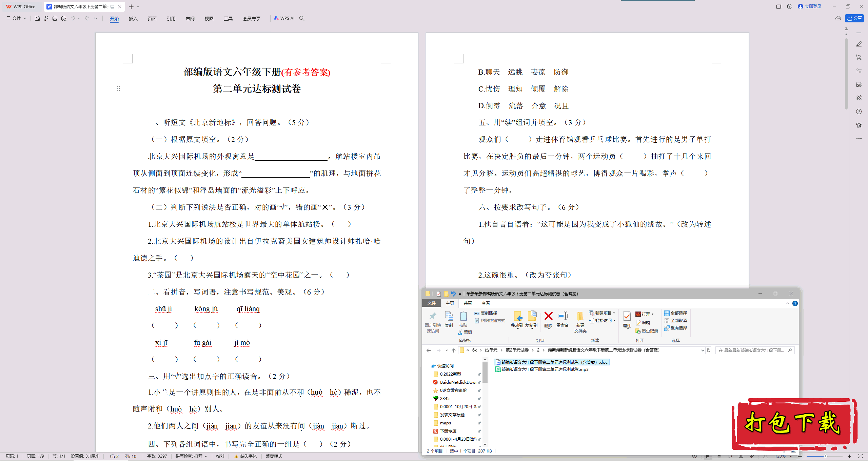Click Explorer help question mark icon
The width and height of the screenshot is (868, 461).
pos(795,303)
